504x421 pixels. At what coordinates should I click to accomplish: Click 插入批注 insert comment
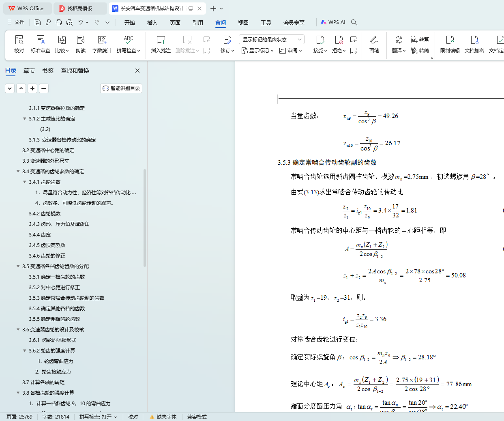pyautogui.click(x=161, y=44)
